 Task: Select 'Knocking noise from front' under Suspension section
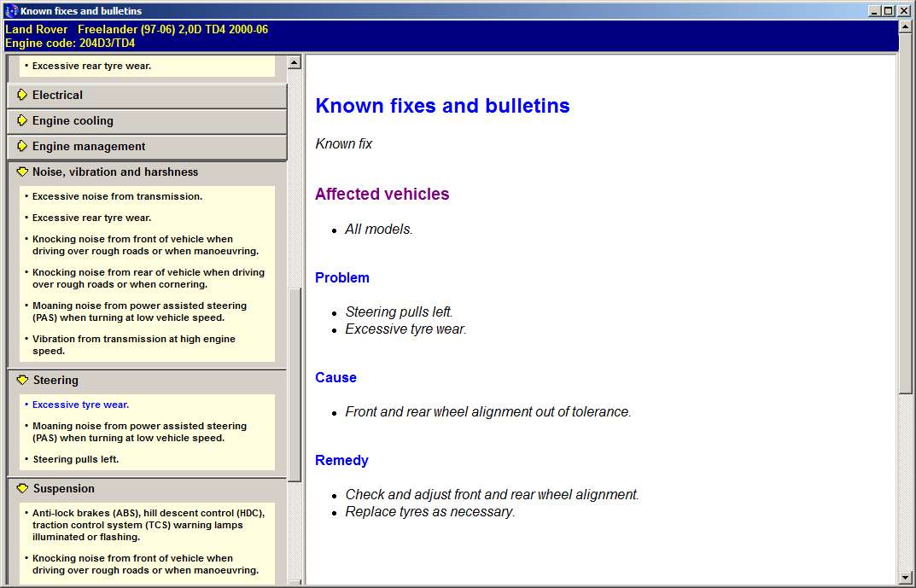(x=145, y=564)
